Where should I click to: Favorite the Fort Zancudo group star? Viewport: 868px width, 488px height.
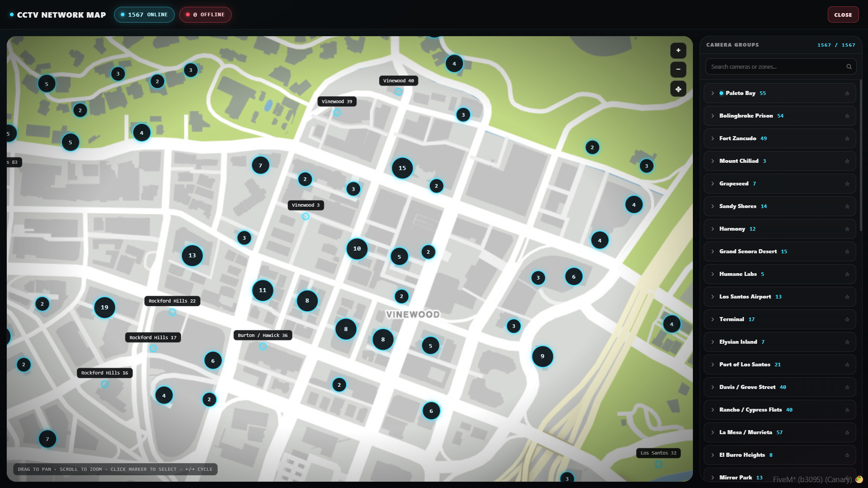(847, 139)
